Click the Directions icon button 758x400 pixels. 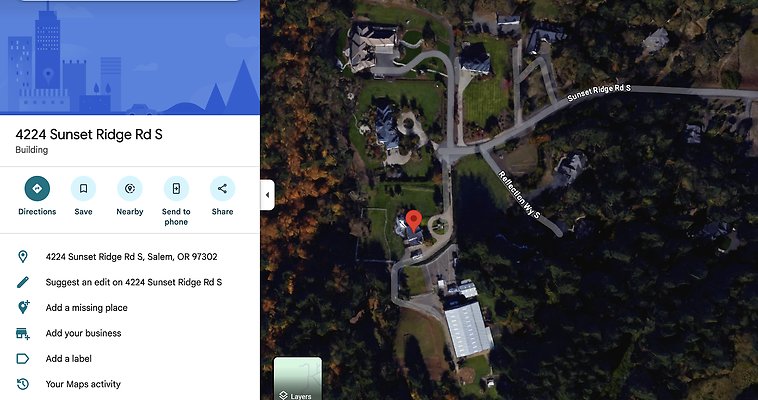[x=37, y=188]
